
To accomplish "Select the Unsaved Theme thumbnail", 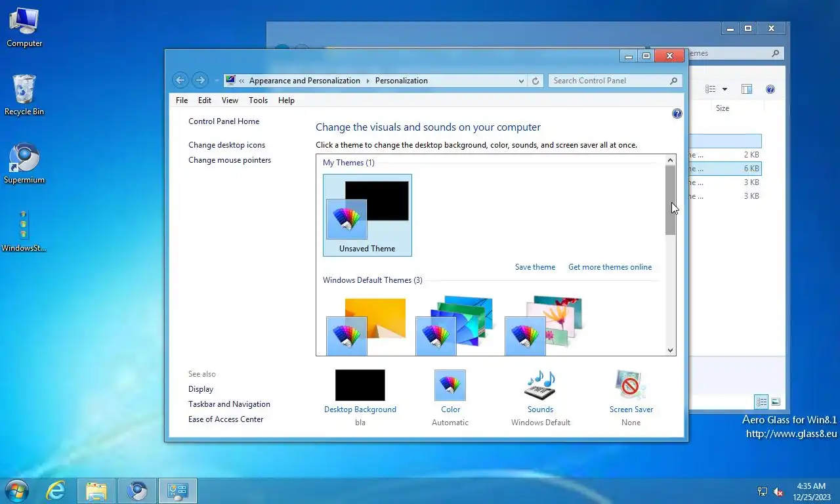I will click(x=367, y=215).
